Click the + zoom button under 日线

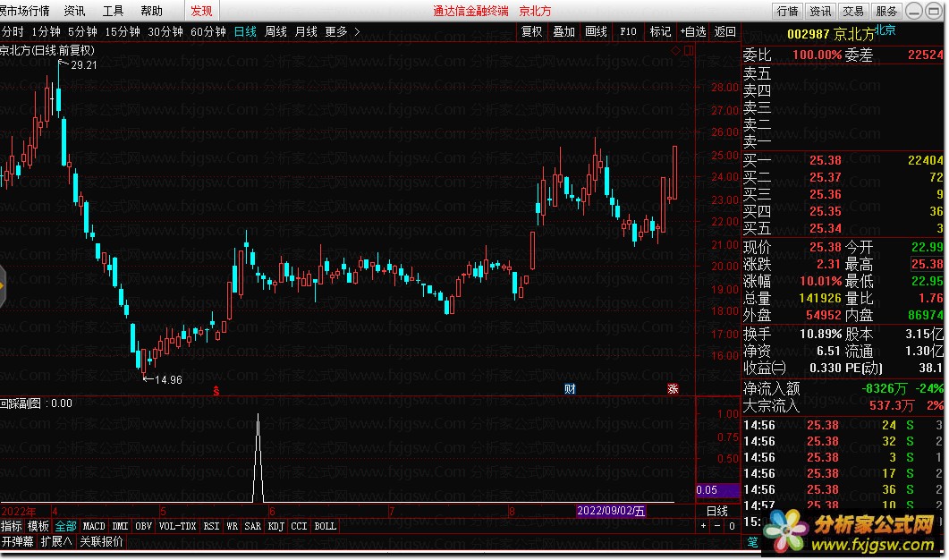[703, 526]
